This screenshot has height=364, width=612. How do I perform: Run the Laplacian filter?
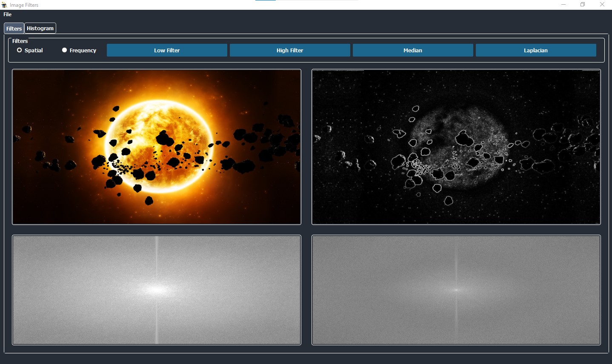coord(536,50)
